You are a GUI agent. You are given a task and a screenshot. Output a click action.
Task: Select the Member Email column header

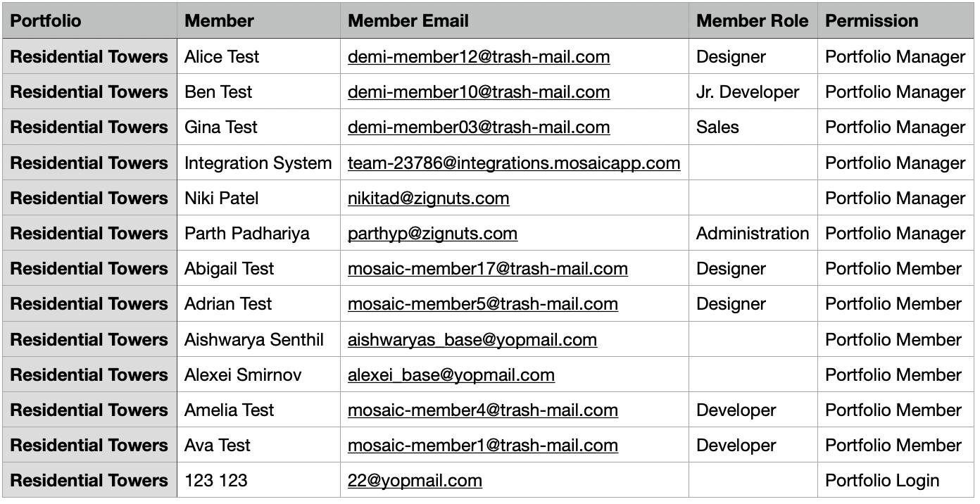point(515,20)
